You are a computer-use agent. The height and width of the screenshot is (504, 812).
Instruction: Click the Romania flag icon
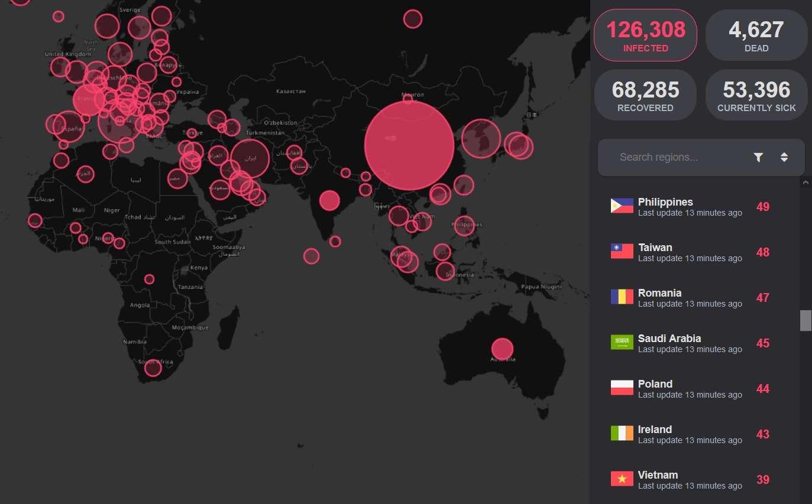pos(622,297)
